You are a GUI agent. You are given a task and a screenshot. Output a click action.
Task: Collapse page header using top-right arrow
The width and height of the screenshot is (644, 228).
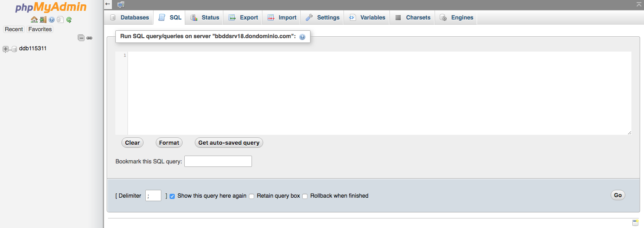point(639,4)
